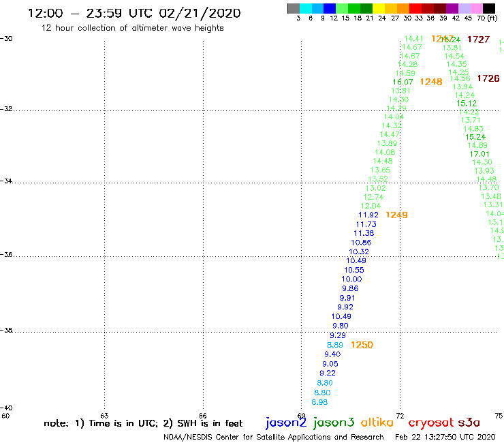Pick the purple swatch in the color scale
Image resolution: width=504 pixels, height=443 pixels.
tap(452, 8)
